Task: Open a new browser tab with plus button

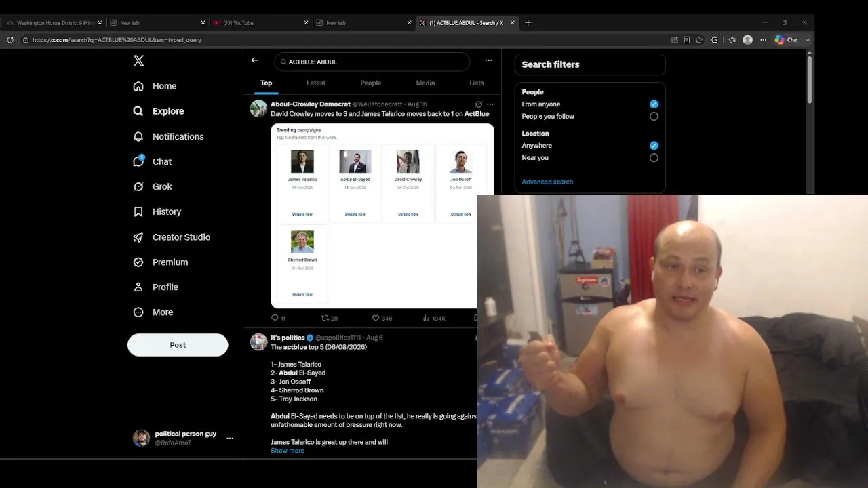Action: pos(528,22)
